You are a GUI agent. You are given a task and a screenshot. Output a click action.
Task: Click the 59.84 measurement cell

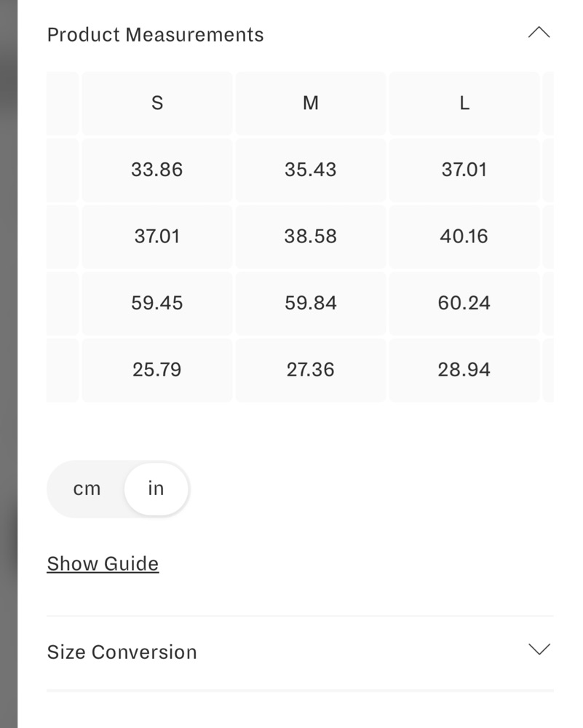coord(311,303)
